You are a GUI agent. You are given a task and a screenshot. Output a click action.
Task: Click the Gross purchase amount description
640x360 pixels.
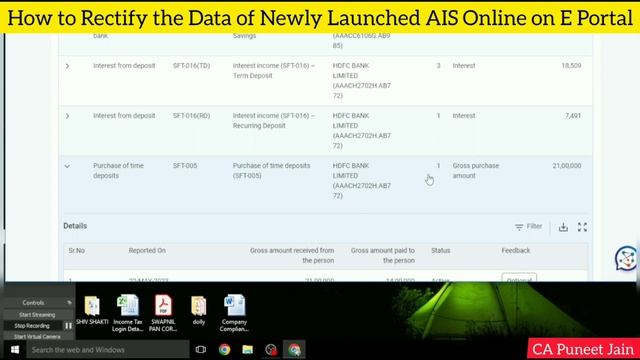pos(476,171)
